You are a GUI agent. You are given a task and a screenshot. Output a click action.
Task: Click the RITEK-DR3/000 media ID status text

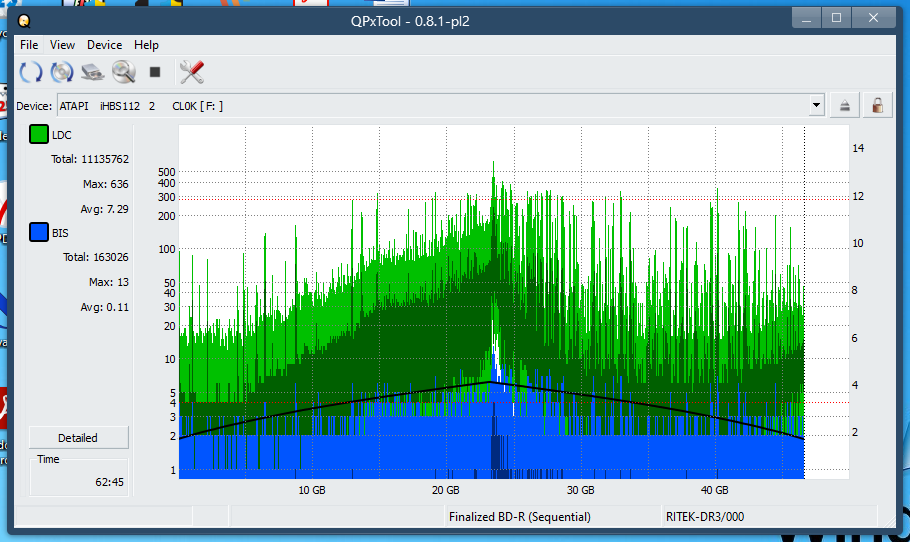[x=705, y=516]
